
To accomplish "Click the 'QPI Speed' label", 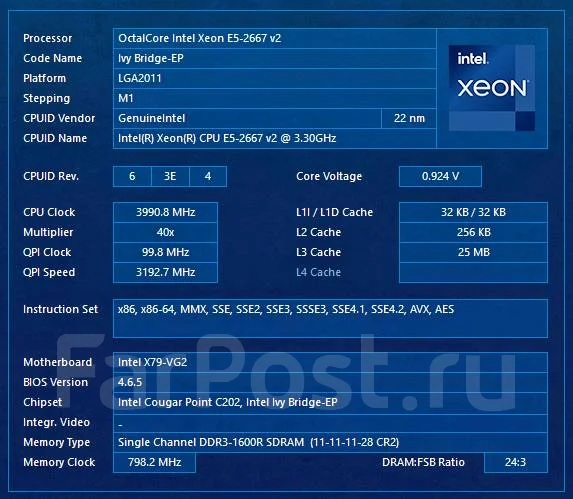I will [49, 273].
